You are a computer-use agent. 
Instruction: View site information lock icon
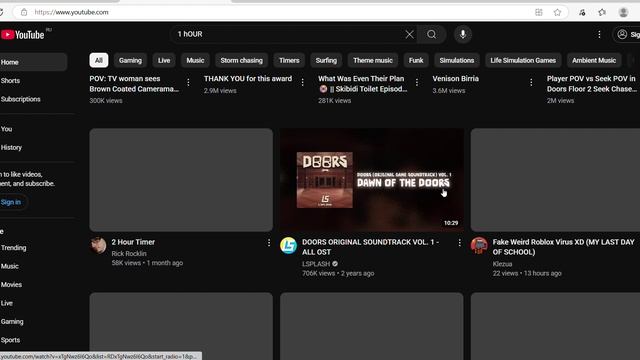point(24,12)
